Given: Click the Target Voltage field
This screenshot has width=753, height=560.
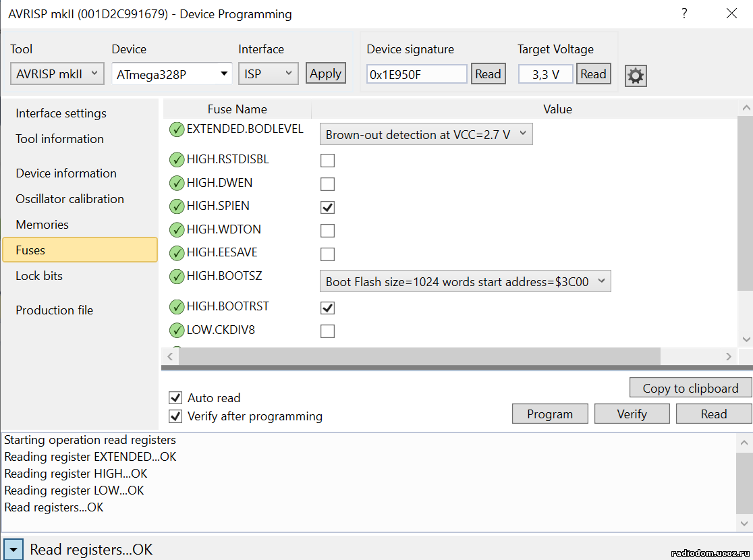Looking at the screenshot, I should coord(546,74).
